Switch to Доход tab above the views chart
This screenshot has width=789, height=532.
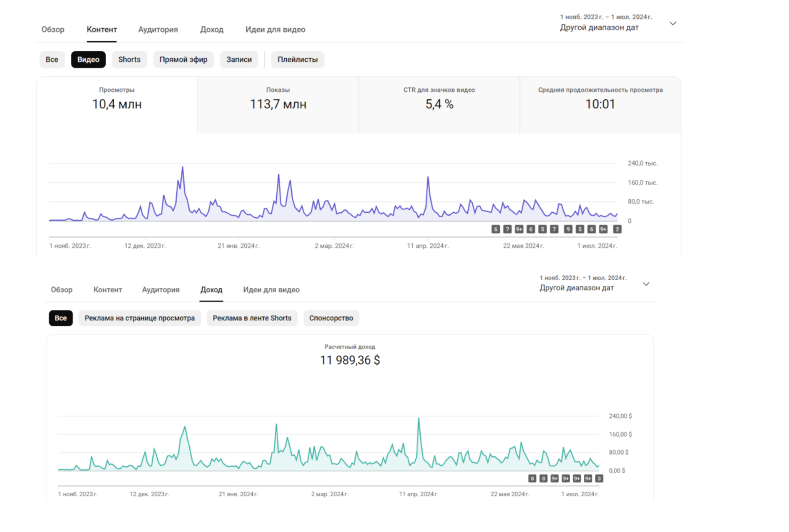(x=212, y=30)
